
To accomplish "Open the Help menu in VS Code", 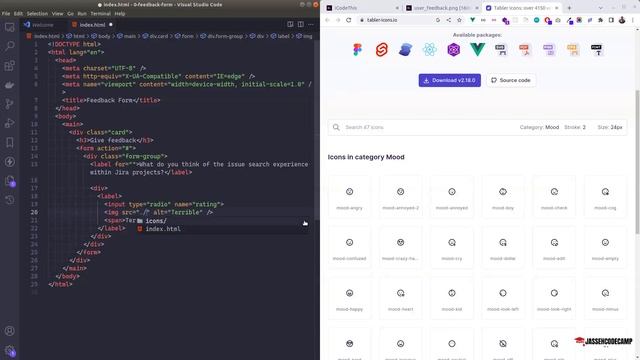I will 120,13.
